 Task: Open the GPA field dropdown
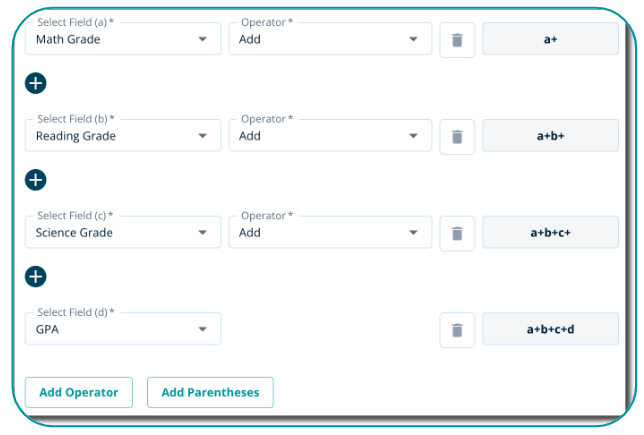click(x=123, y=329)
